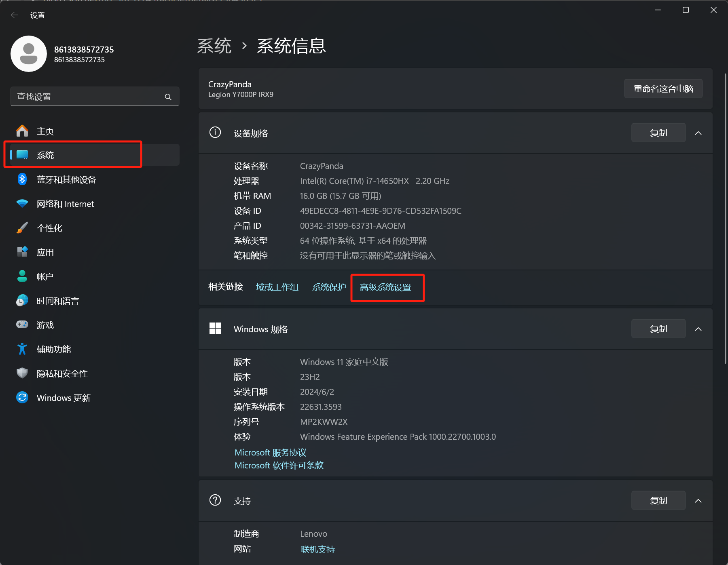Open 帐户 settings page

pyautogui.click(x=95, y=276)
